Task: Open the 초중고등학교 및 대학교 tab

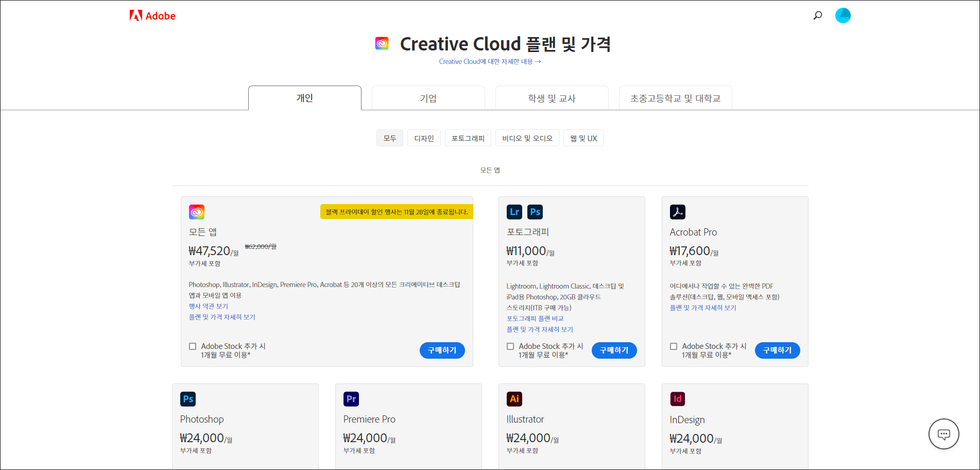Action: click(676, 98)
